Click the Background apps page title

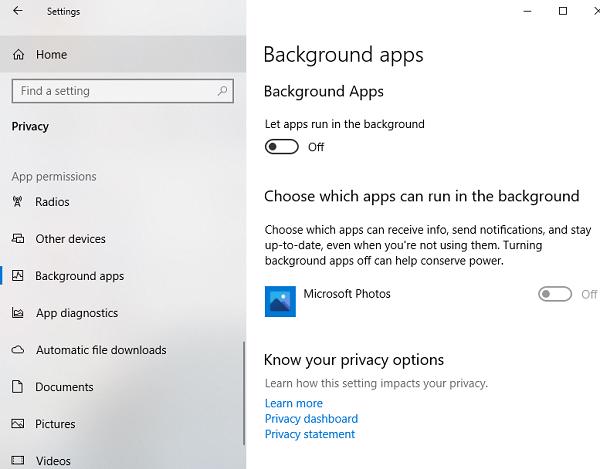[343, 55]
